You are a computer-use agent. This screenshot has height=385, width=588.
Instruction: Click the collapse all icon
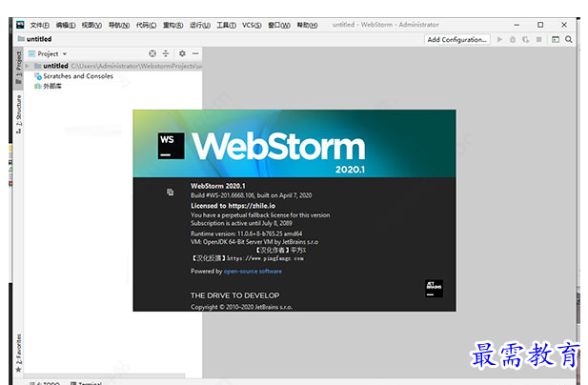[x=166, y=53]
